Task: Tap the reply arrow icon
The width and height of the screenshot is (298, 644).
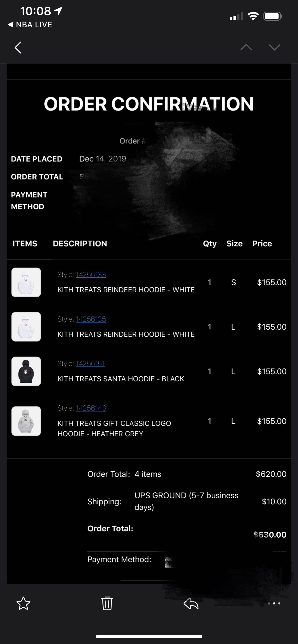Action: (191, 603)
